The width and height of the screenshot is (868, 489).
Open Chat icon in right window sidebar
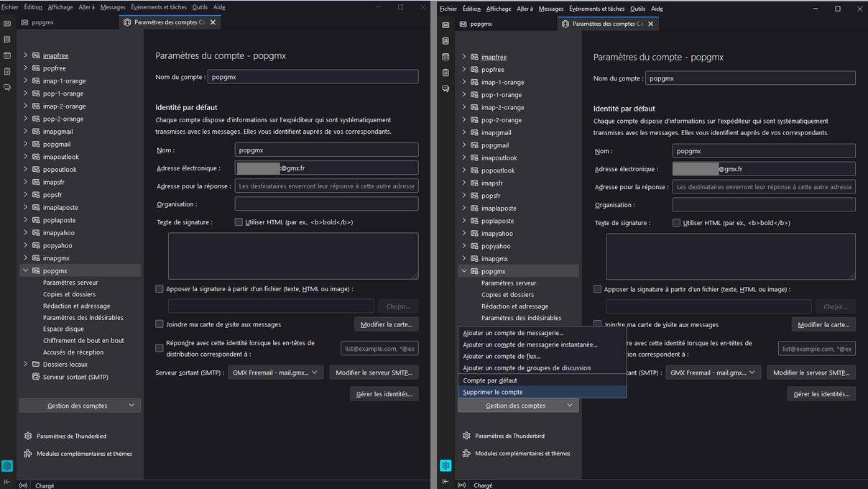445,88
